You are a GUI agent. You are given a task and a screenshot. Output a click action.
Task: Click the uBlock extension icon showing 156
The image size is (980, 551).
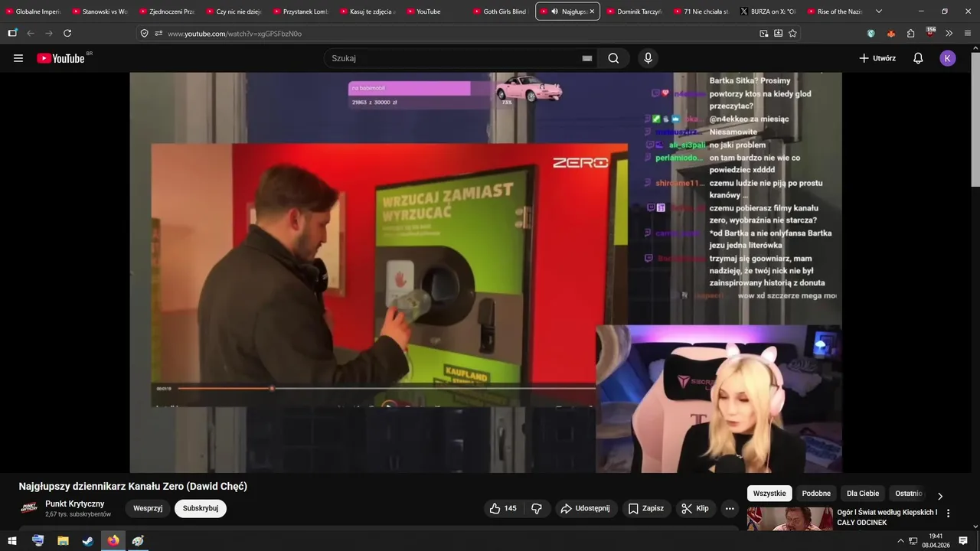(x=930, y=33)
